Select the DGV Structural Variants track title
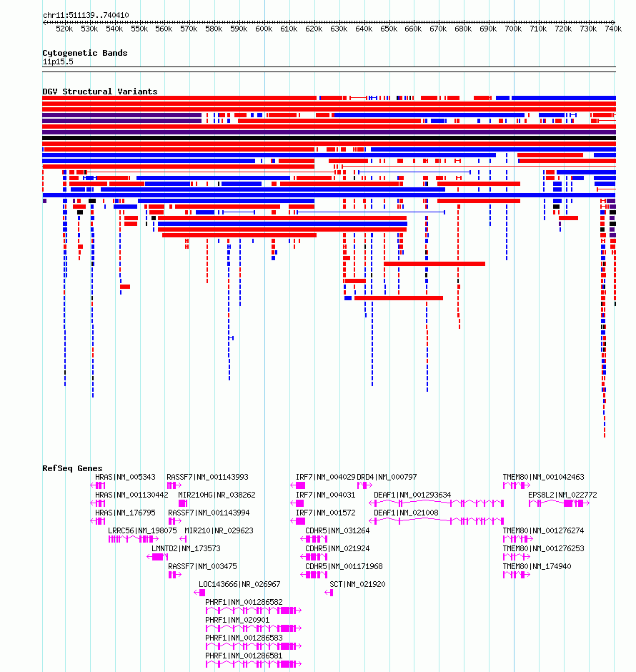Screen dimensions: 636x672 (x=100, y=92)
